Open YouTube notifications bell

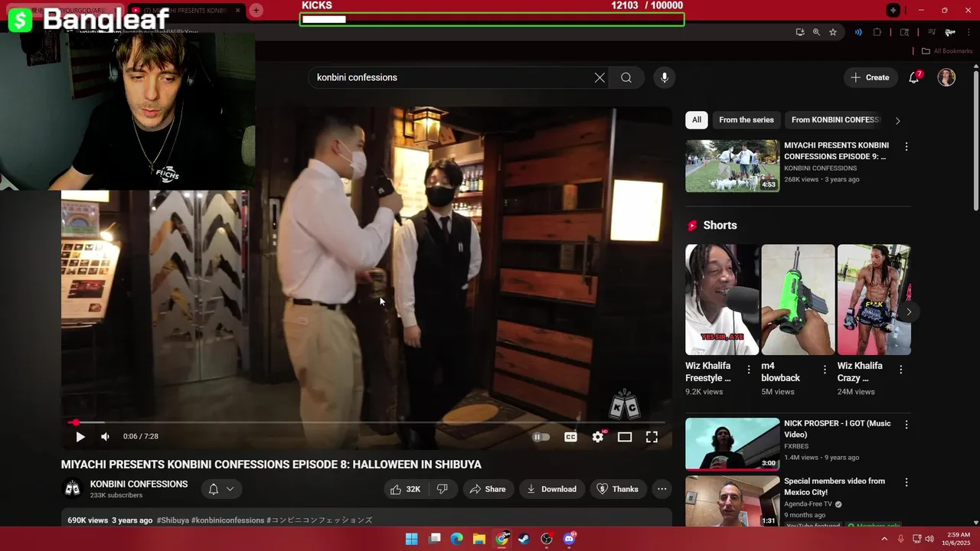coord(914,77)
